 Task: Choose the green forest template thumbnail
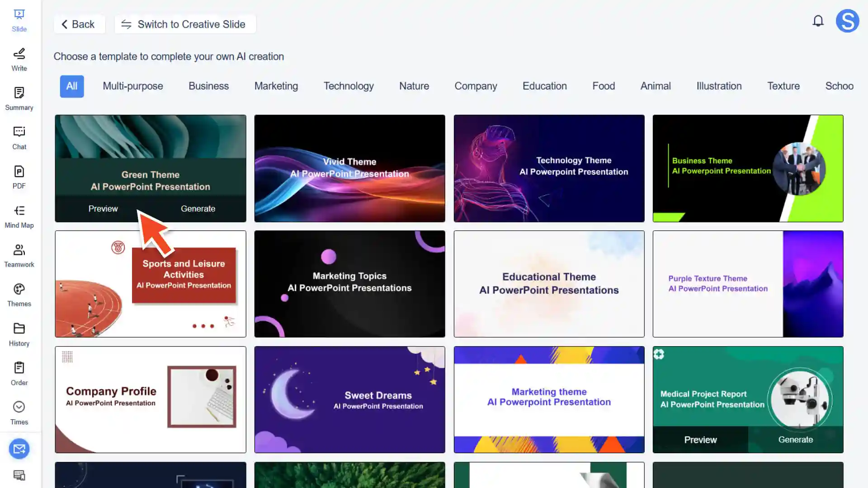click(349, 475)
